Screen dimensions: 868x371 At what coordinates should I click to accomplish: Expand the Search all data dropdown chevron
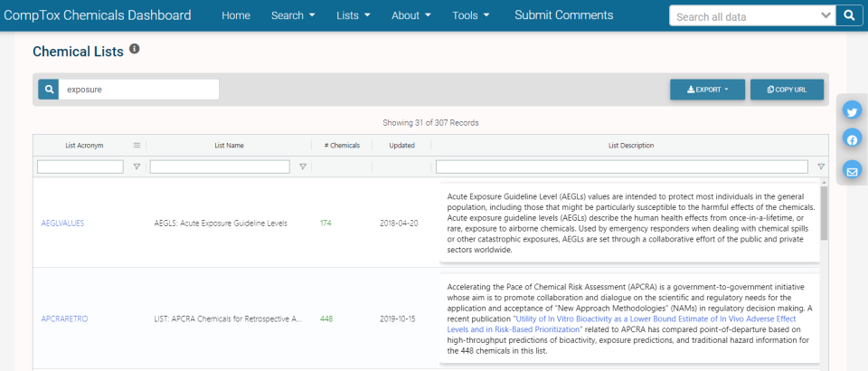tap(826, 15)
